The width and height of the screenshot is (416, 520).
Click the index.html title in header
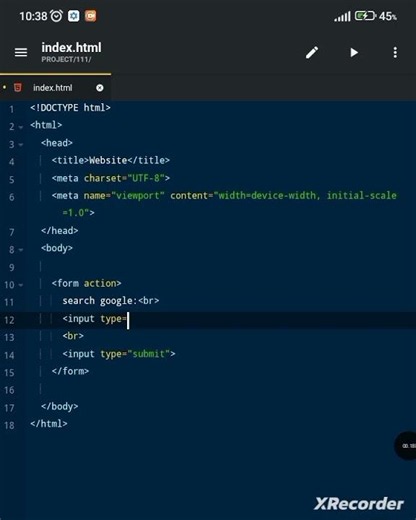pyautogui.click(x=71, y=48)
